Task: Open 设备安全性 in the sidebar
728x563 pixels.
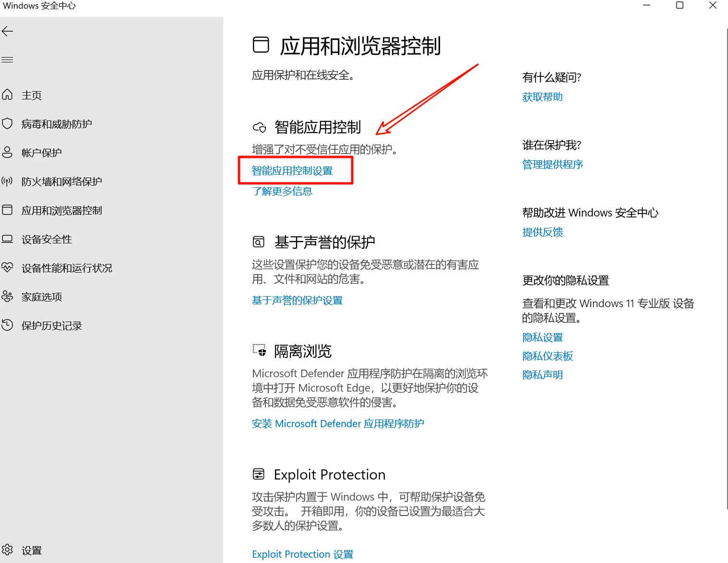Action: pyautogui.click(x=47, y=239)
